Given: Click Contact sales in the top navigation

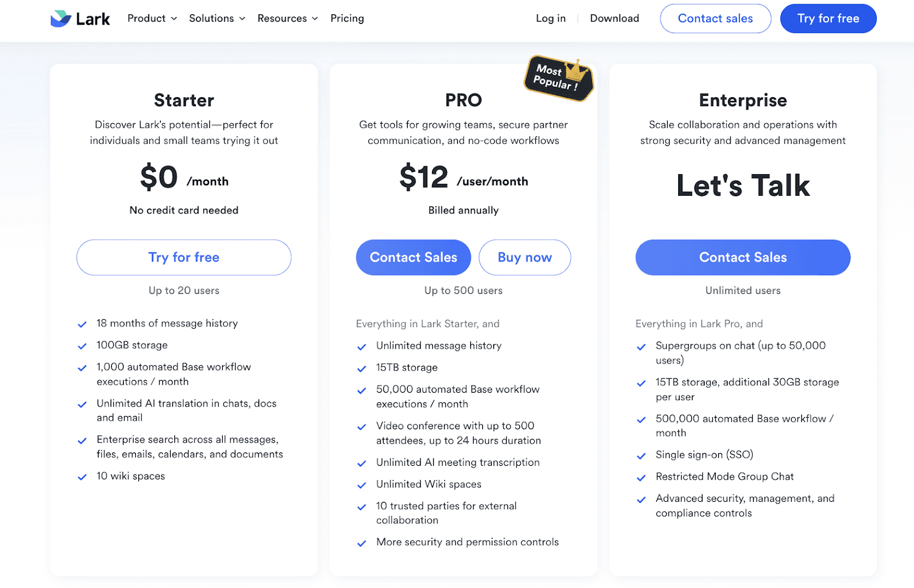Looking at the screenshot, I should click(x=715, y=18).
